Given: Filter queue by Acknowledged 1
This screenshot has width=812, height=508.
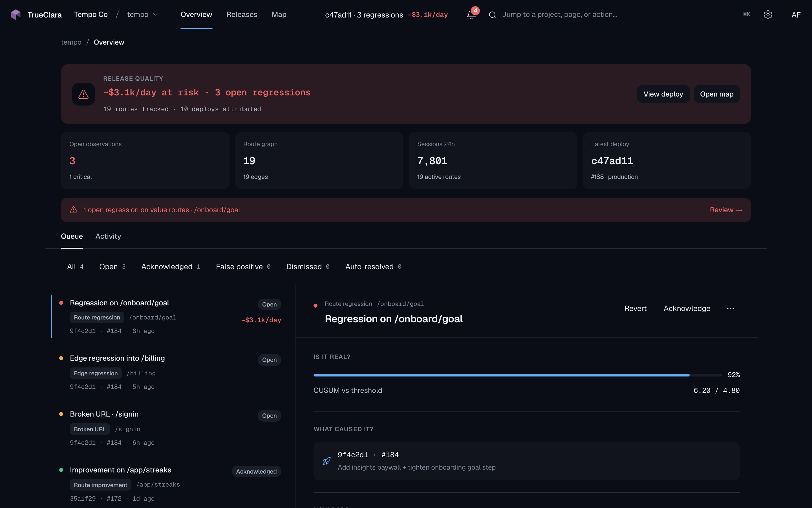Looking at the screenshot, I should pos(171,266).
